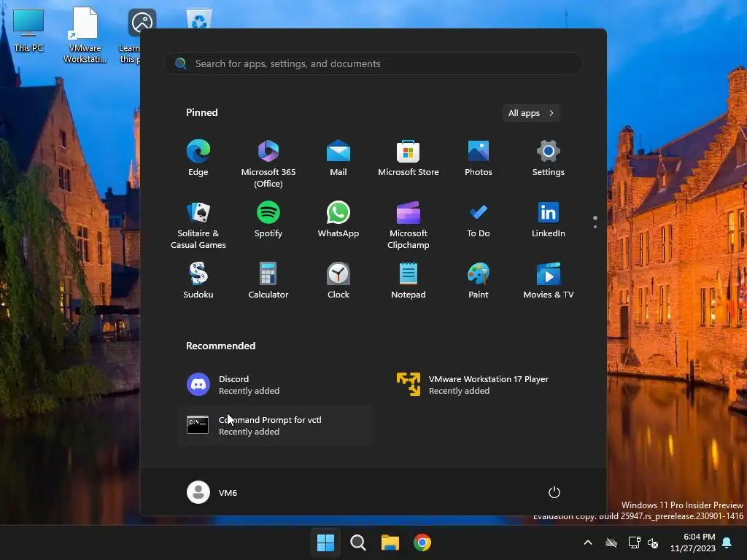Open the LinkedIn pinned app
Image resolution: width=747 pixels, height=560 pixels.
coord(549,220)
